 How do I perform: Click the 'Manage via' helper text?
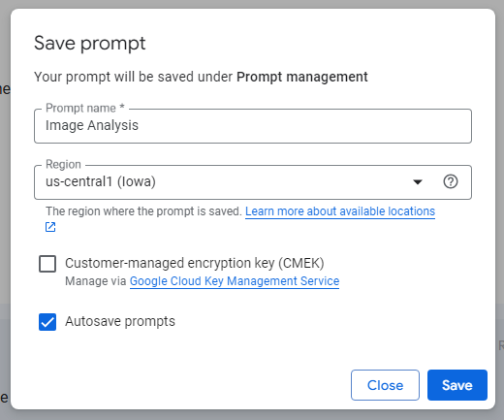click(x=96, y=281)
